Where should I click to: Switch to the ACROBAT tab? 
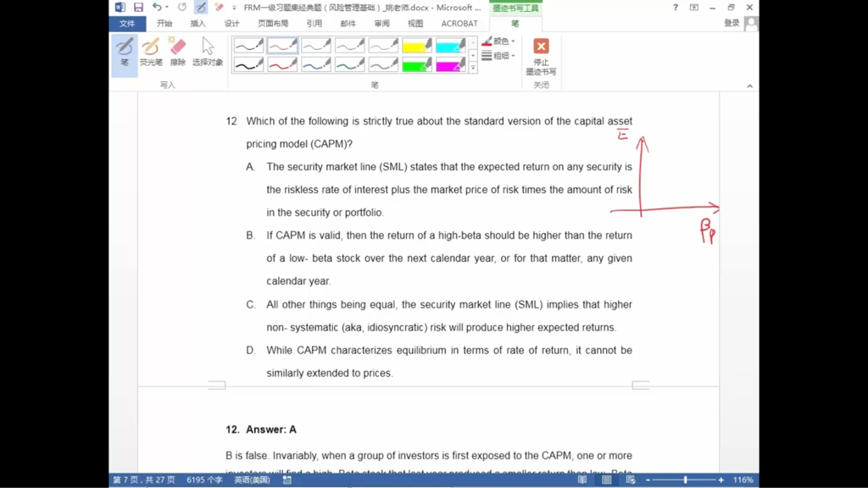459,23
